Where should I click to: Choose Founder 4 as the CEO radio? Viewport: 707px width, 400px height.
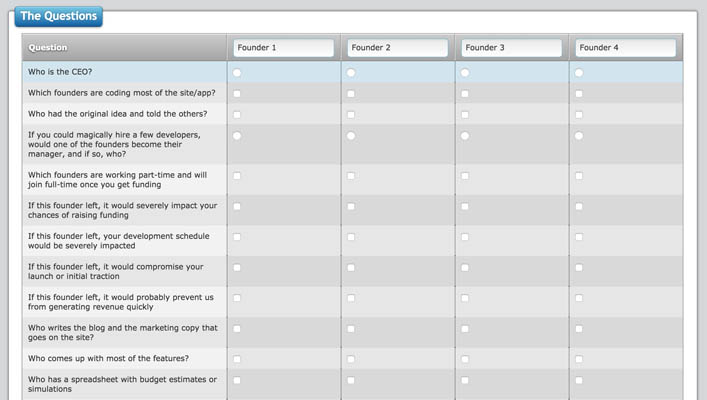coord(579,73)
